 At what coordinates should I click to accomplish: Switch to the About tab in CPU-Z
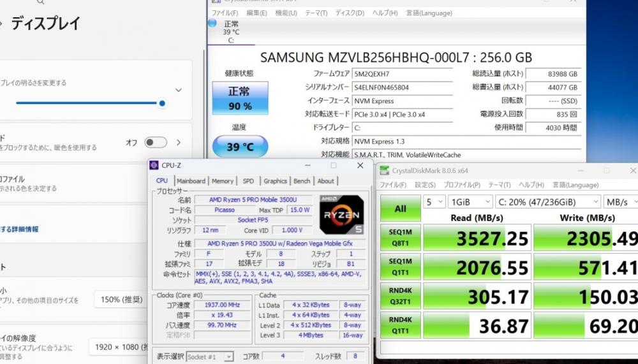[x=325, y=181]
